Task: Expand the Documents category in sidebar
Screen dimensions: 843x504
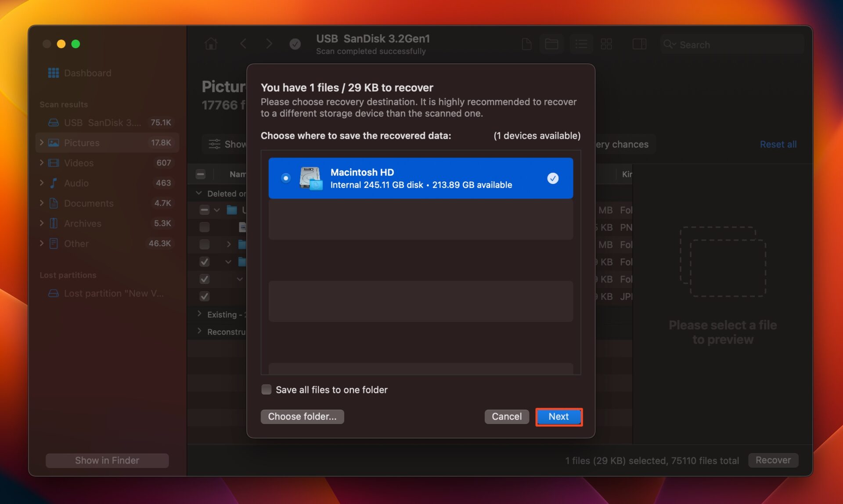Action: tap(41, 203)
